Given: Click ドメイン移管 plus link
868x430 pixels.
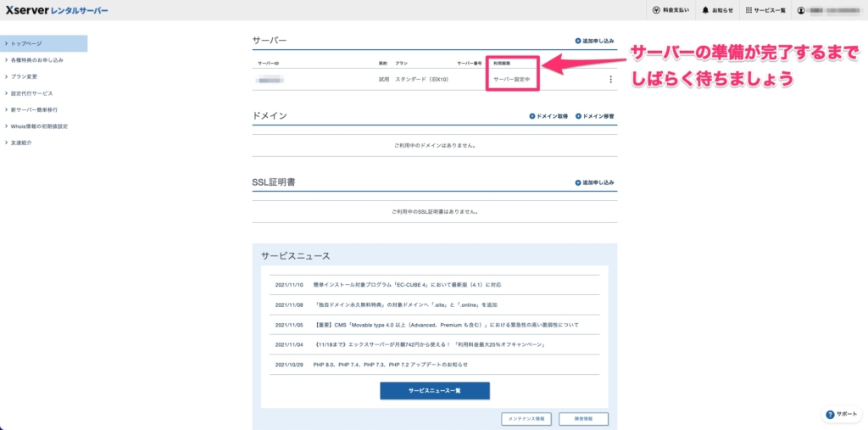Looking at the screenshot, I should coord(594,115).
